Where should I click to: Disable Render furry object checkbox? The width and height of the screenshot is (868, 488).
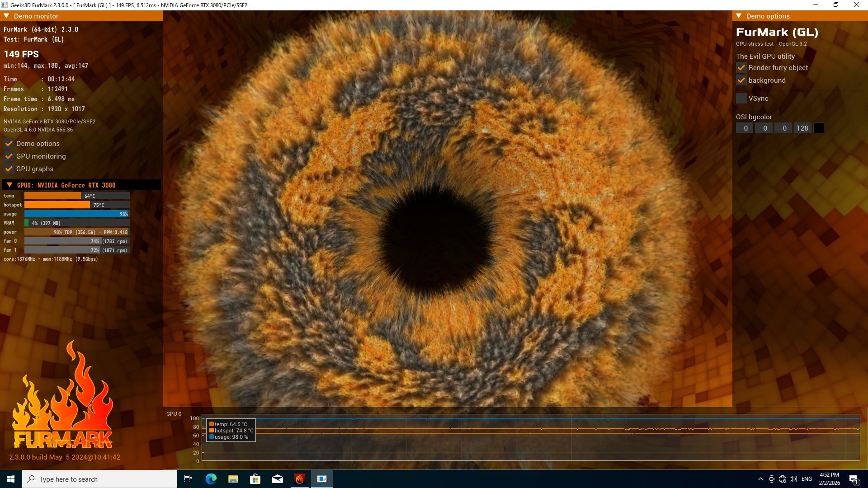(741, 68)
